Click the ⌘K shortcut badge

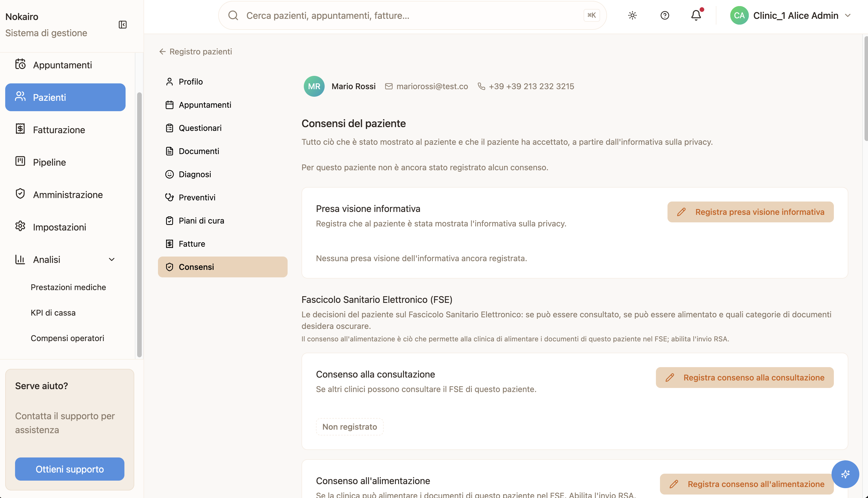[x=591, y=15]
